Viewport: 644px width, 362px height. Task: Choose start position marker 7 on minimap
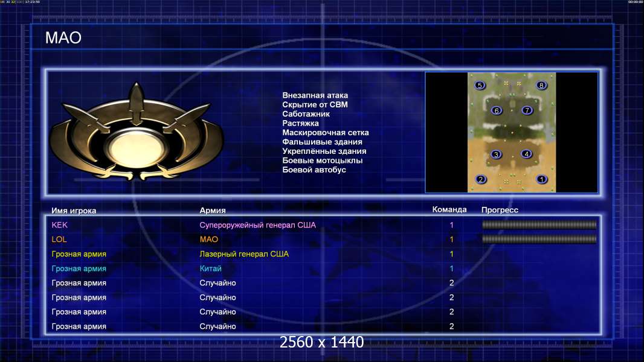tap(527, 110)
